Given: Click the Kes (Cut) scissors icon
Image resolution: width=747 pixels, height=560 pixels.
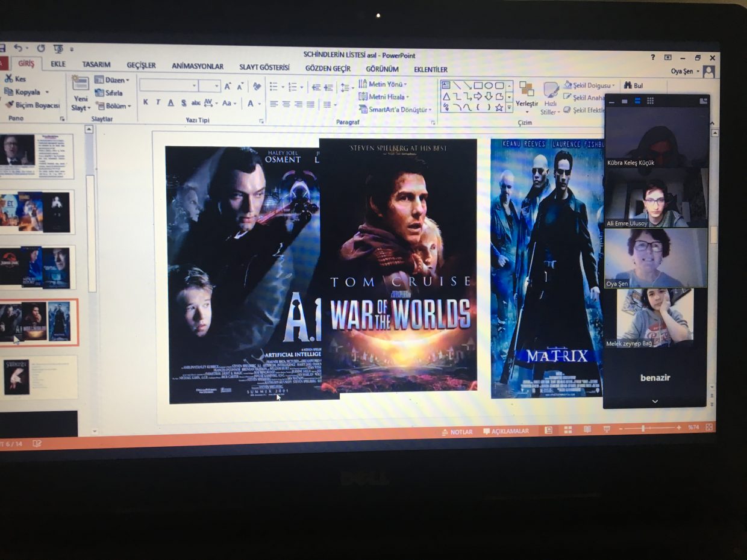Looking at the screenshot, I should click(x=9, y=79).
